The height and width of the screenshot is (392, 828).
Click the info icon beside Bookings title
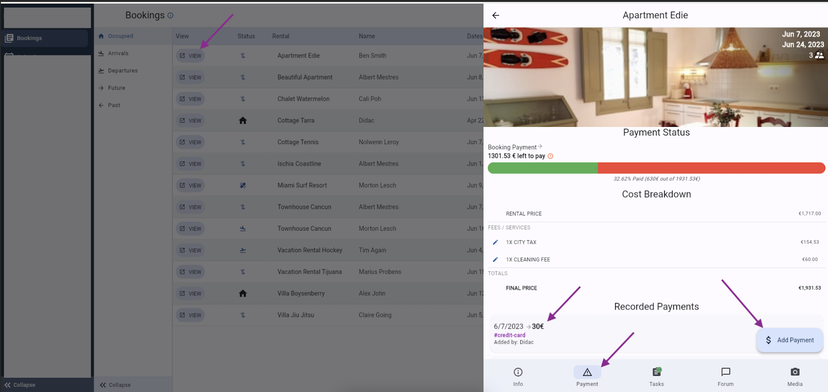[x=170, y=16]
